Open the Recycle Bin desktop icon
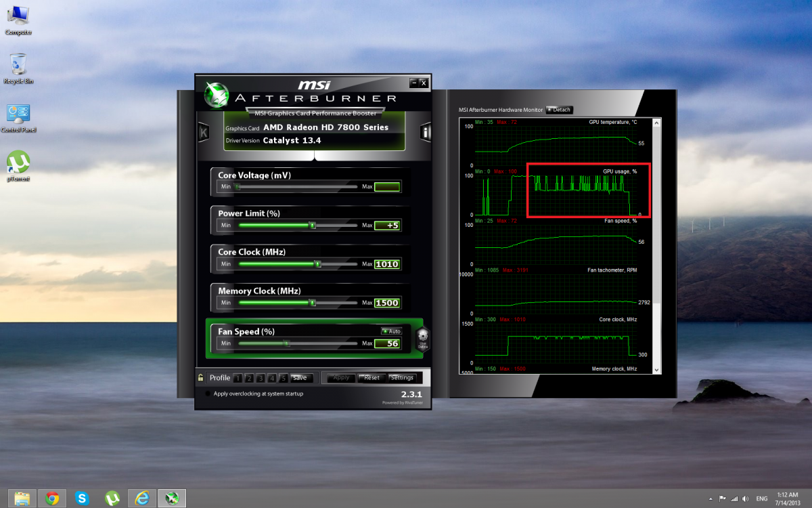The height and width of the screenshot is (508, 812). (x=18, y=68)
